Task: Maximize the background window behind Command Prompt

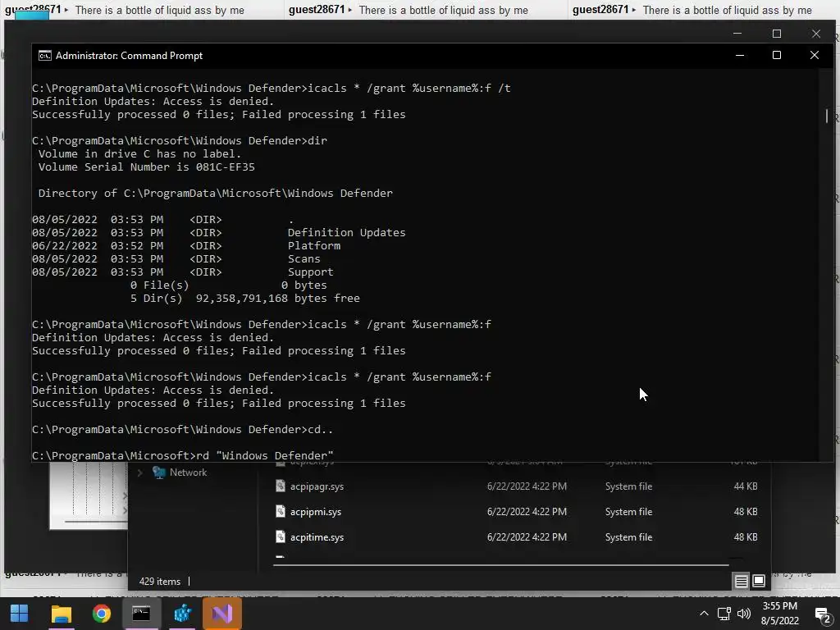Action: (x=776, y=33)
